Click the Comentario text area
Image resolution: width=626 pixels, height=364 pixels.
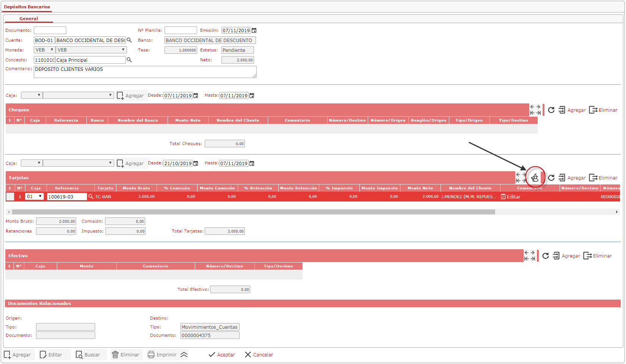point(145,72)
